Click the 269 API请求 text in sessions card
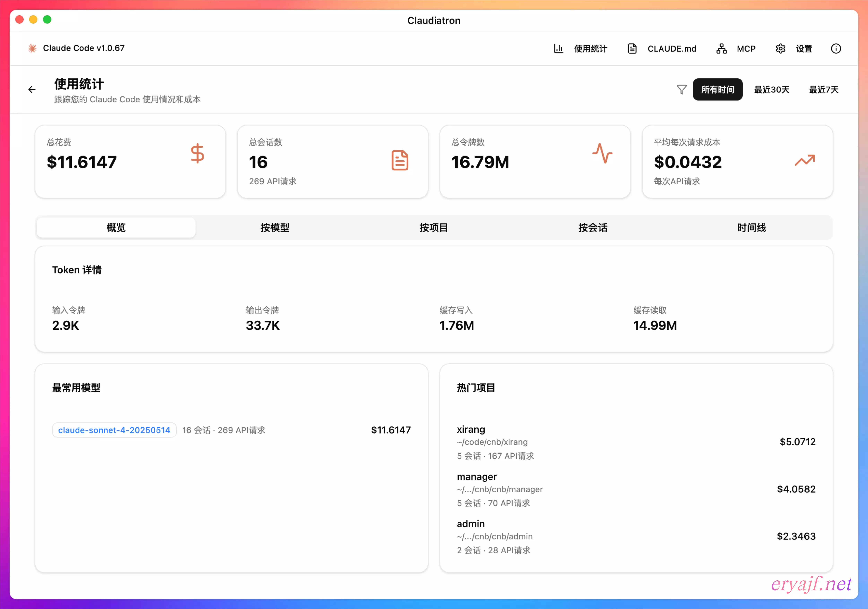The width and height of the screenshot is (868, 609). tap(273, 182)
